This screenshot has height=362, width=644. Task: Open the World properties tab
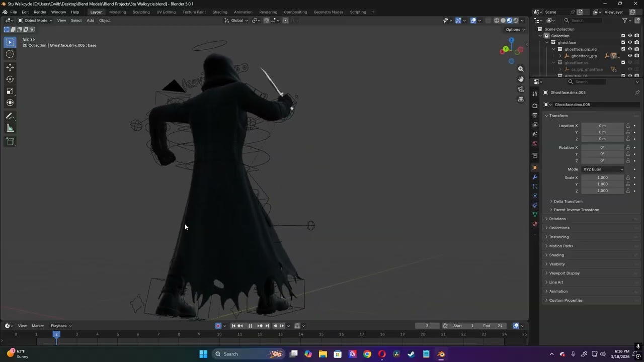click(x=535, y=144)
